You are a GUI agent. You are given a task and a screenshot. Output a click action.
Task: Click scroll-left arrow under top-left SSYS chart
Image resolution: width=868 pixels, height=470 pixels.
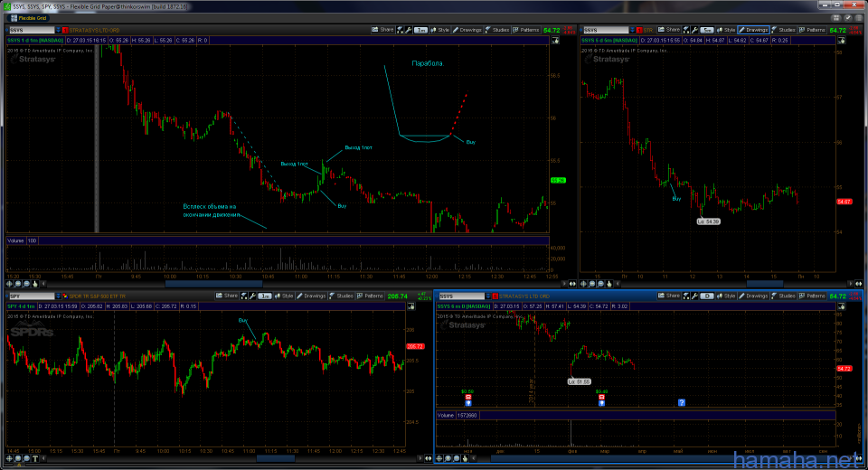click(x=43, y=284)
